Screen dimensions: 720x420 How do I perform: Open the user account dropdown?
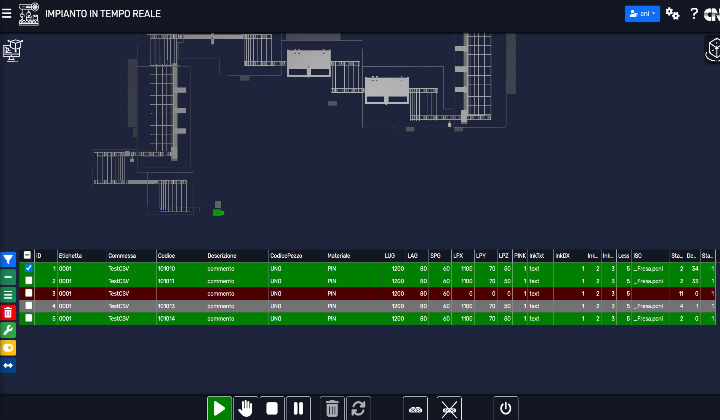[642, 14]
